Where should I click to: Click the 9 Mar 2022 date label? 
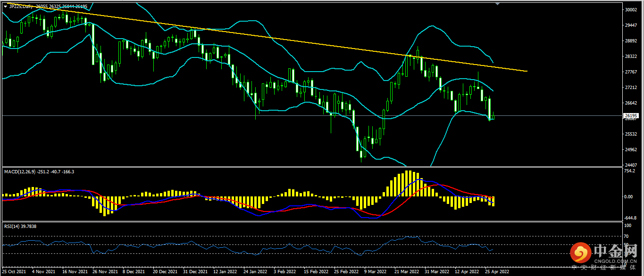click(x=375, y=272)
